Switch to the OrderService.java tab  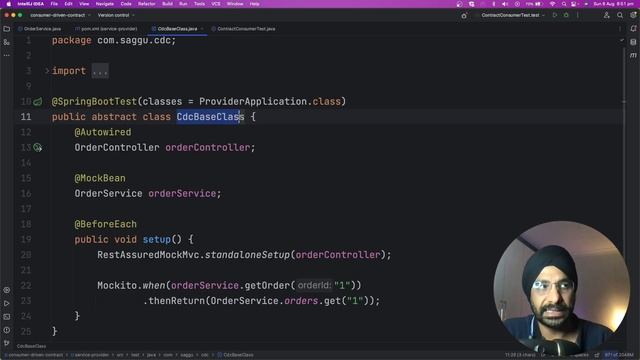[40, 29]
